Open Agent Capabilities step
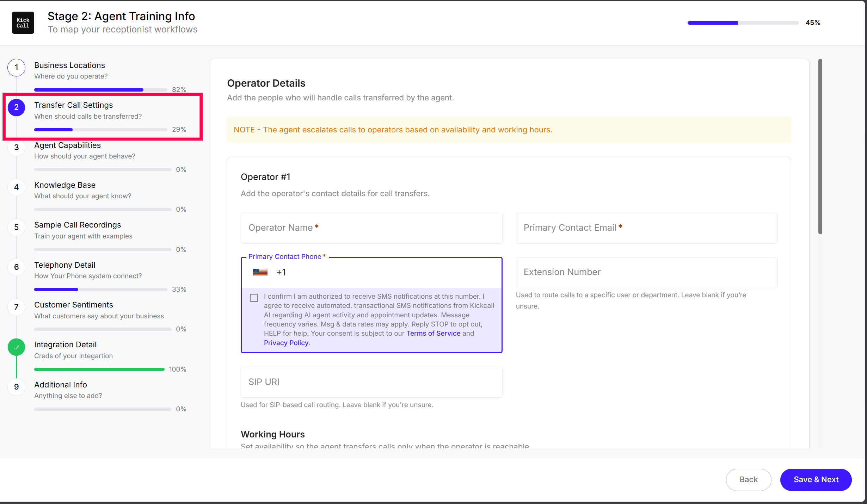 67,145
